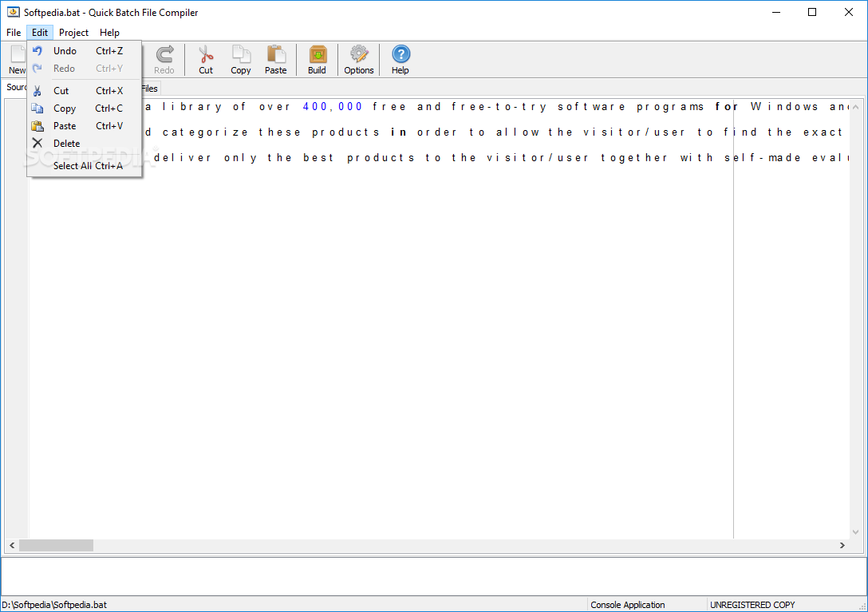This screenshot has width=868, height=612.
Task: Click the 'UNREGISTERED COPY' status bar text
Action: click(x=752, y=605)
